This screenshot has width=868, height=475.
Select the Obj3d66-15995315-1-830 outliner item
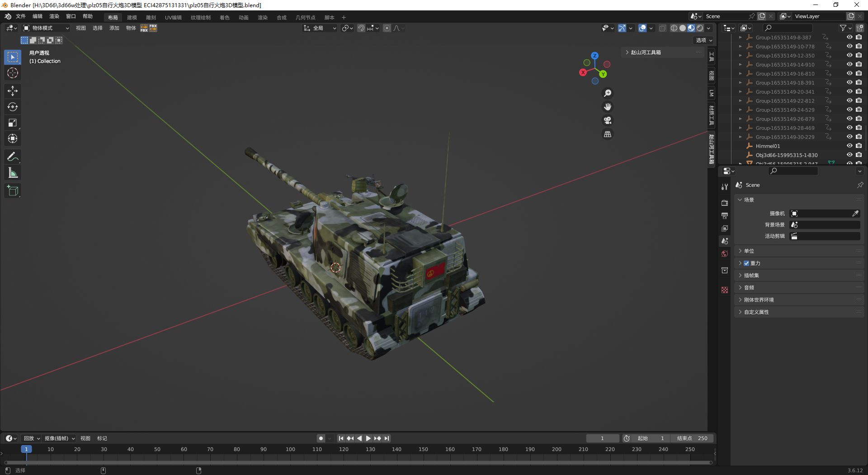pos(787,155)
